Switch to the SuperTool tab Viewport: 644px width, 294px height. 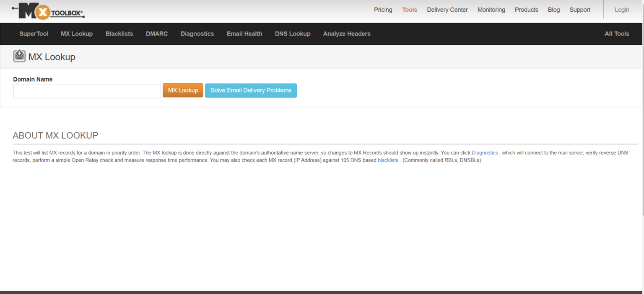point(34,34)
